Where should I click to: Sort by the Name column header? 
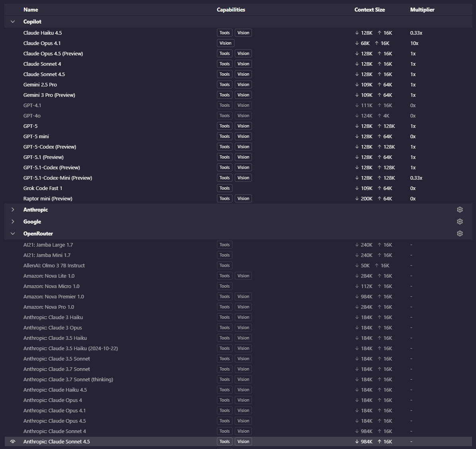click(x=31, y=10)
